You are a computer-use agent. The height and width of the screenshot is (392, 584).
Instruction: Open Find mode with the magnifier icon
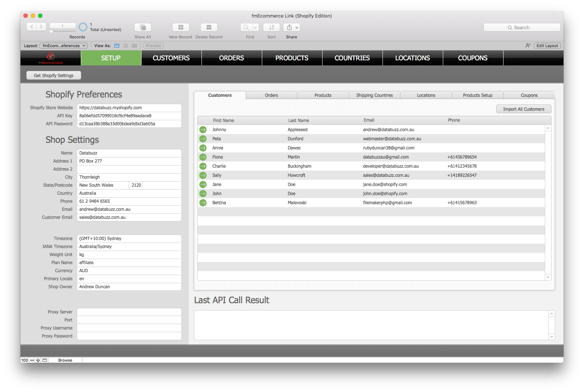click(246, 27)
